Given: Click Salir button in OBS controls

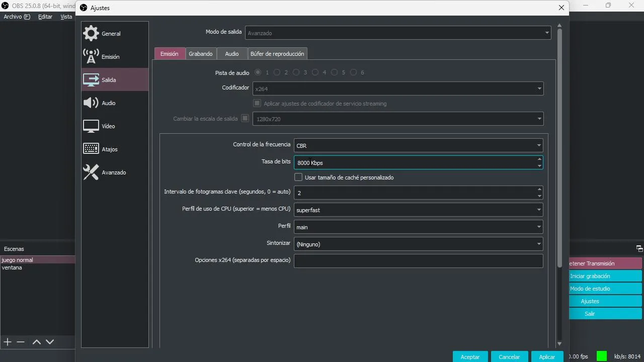Looking at the screenshot, I should point(605,314).
